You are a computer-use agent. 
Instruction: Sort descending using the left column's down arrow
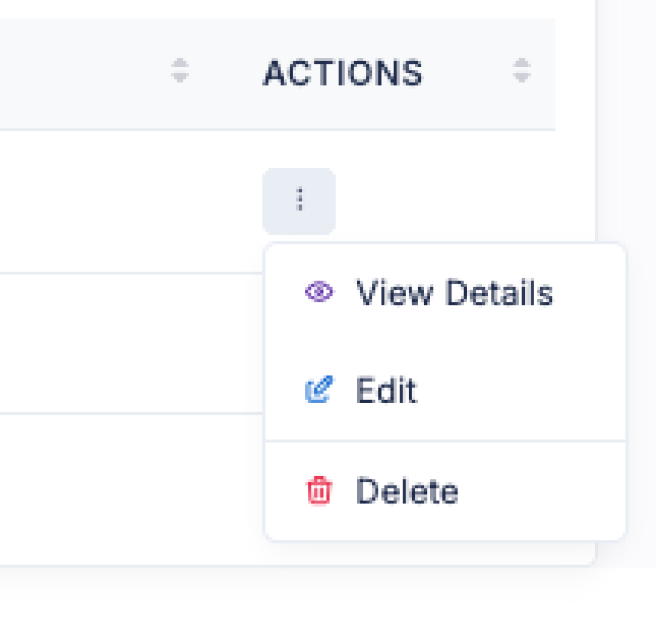180,78
